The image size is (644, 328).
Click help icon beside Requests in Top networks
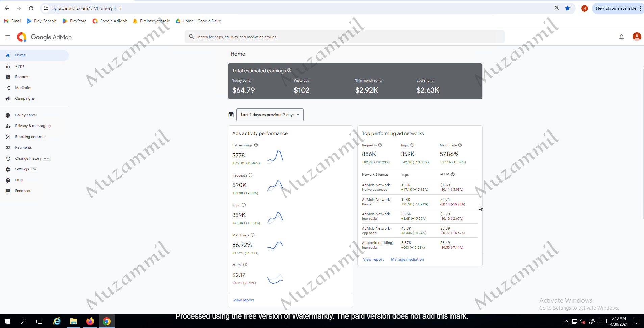point(380,145)
